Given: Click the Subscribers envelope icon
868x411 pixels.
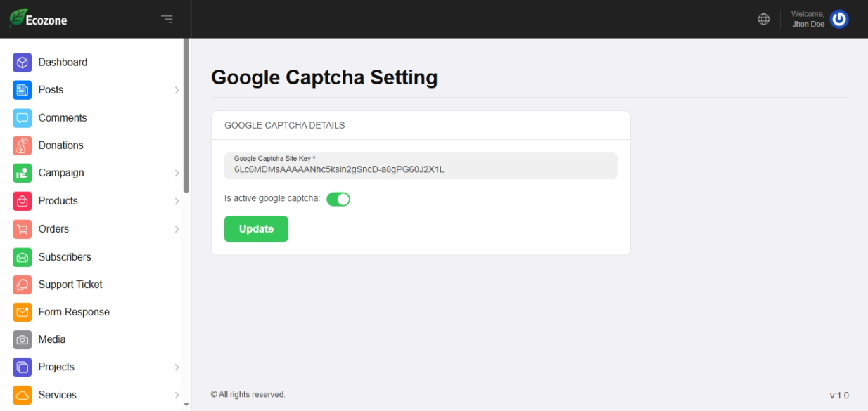Looking at the screenshot, I should point(23,257).
